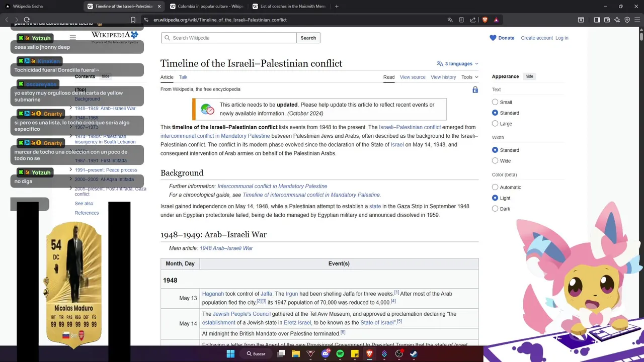Open the Leo AI sparkle icon

pos(617,20)
